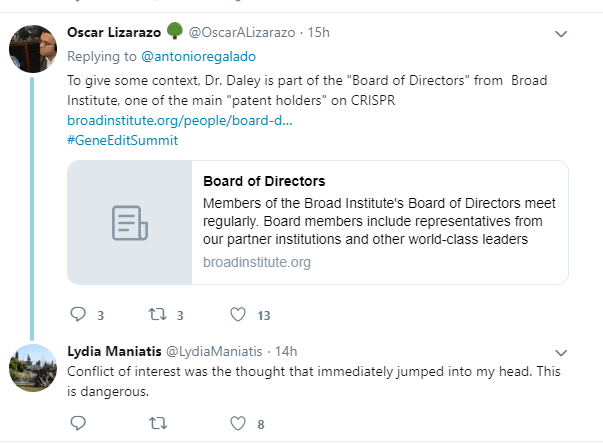This screenshot has width=603, height=444.
Task: Retweet Oscar Lizarazo's tweet
Action: (x=157, y=315)
